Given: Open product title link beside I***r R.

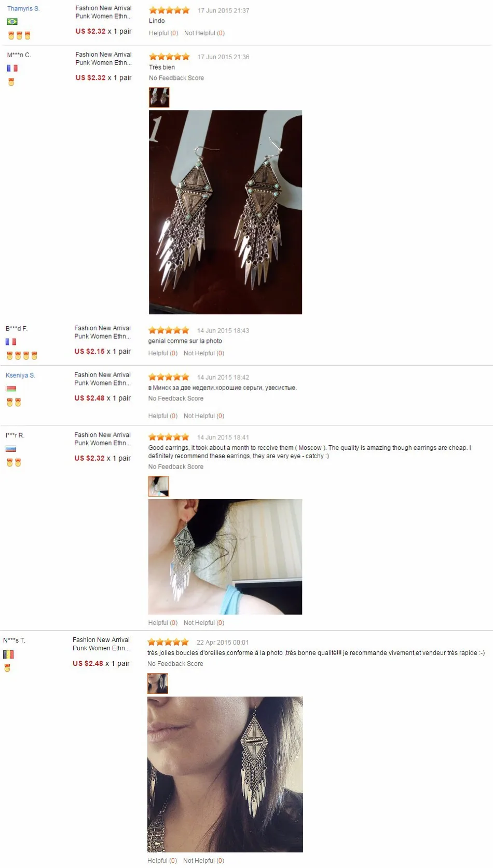Looking at the screenshot, I should coord(102,439).
